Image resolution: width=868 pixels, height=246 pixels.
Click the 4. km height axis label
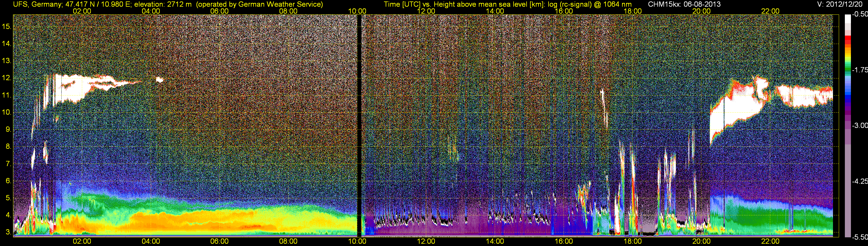8,215
